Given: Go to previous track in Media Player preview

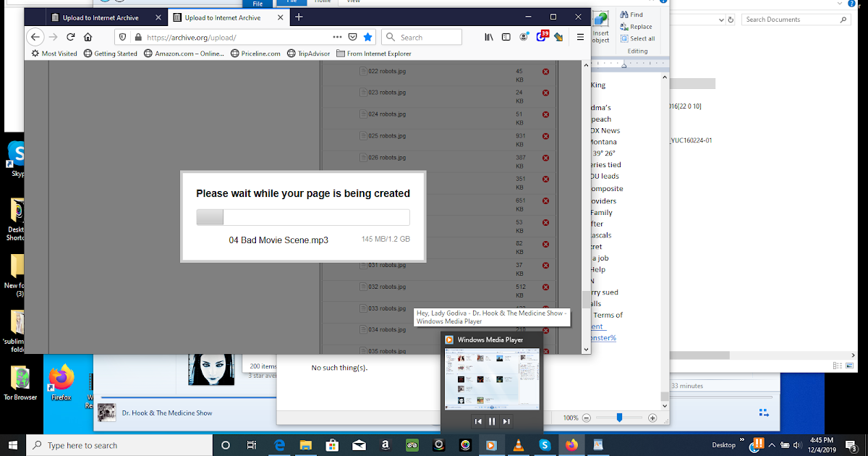Looking at the screenshot, I should pyautogui.click(x=478, y=421).
